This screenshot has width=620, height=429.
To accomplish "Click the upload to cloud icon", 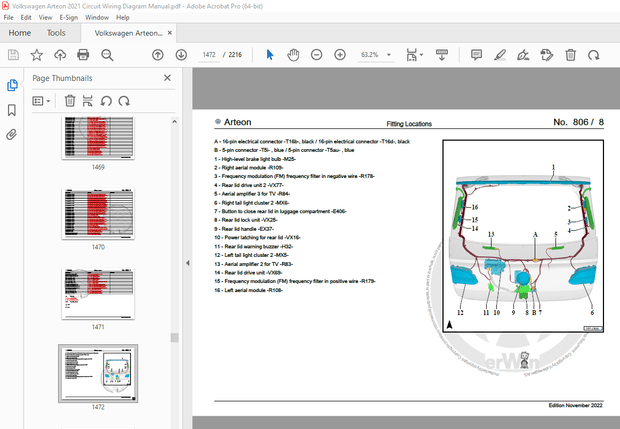I will pos(60,55).
